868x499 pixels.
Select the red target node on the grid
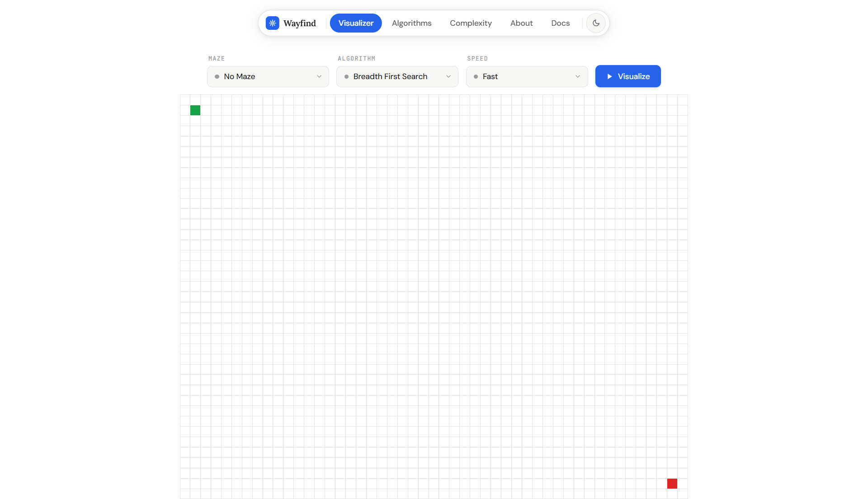[x=672, y=483]
